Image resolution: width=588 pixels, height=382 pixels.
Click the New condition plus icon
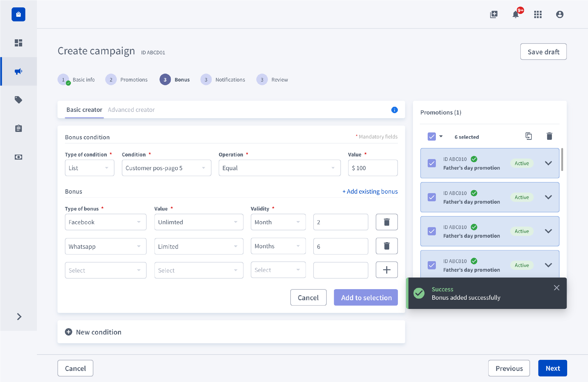click(69, 332)
